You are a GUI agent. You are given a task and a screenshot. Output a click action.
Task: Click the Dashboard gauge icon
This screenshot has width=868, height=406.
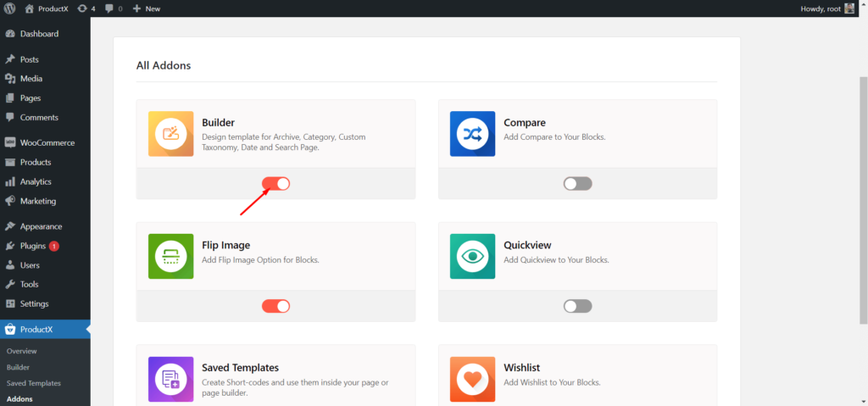10,34
